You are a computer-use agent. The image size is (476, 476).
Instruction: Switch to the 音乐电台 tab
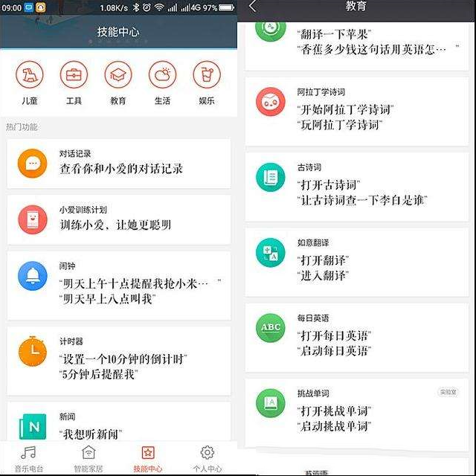[x=29, y=459]
